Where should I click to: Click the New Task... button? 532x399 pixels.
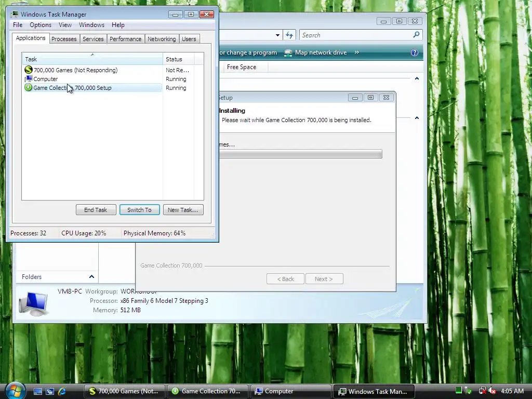(x=183, y=210)
